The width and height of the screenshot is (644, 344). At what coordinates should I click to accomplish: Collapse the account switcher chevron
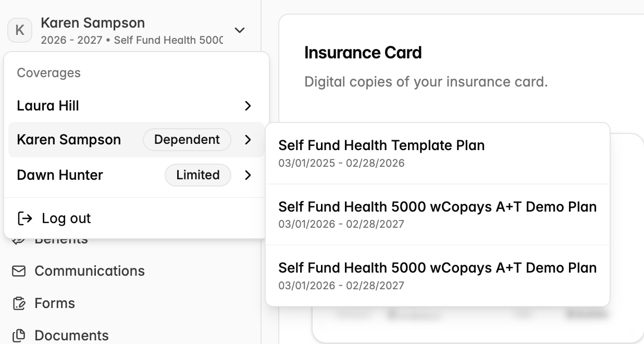[x=240, y=30]
